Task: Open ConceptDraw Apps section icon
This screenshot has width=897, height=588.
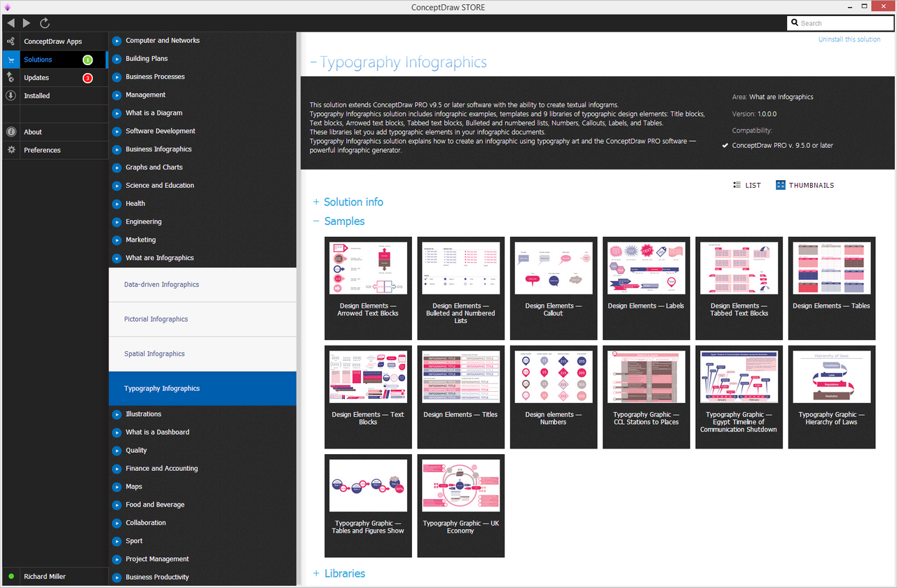Action: (x=11, y=41)
